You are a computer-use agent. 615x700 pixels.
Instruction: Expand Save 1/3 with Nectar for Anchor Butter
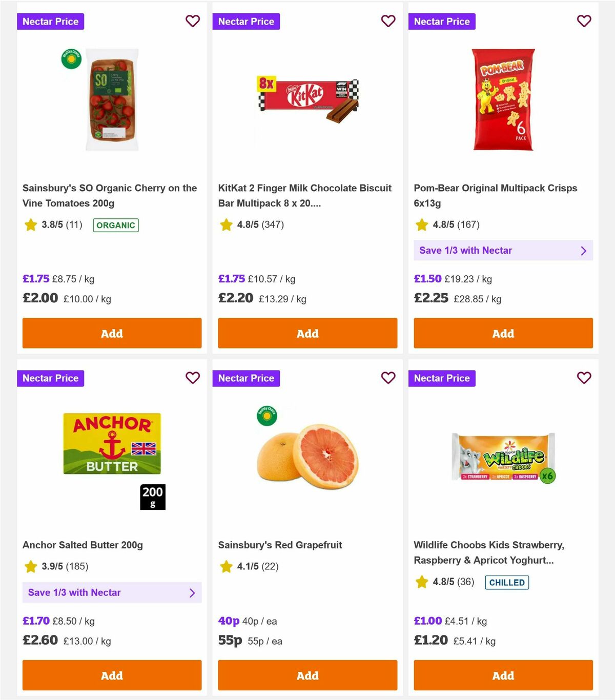tap(112, 593)
